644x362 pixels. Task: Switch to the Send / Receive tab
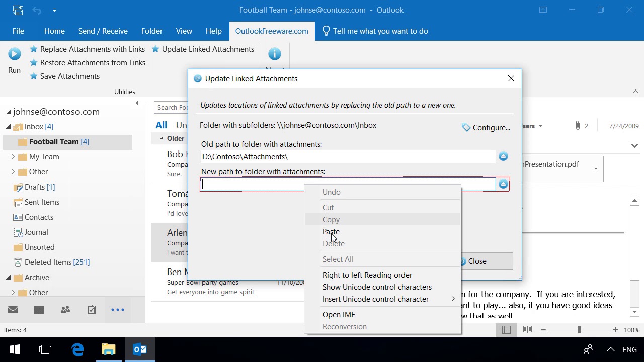click(x=103, y=31)
